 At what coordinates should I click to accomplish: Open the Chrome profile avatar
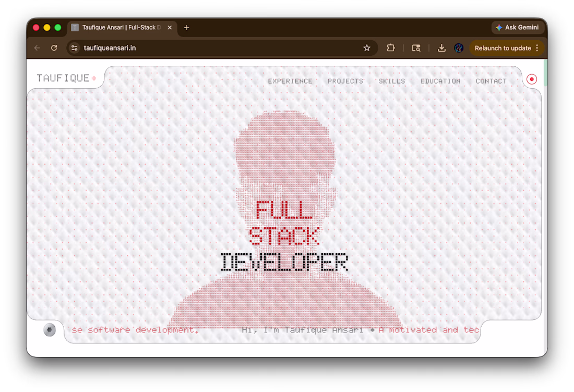459,48
